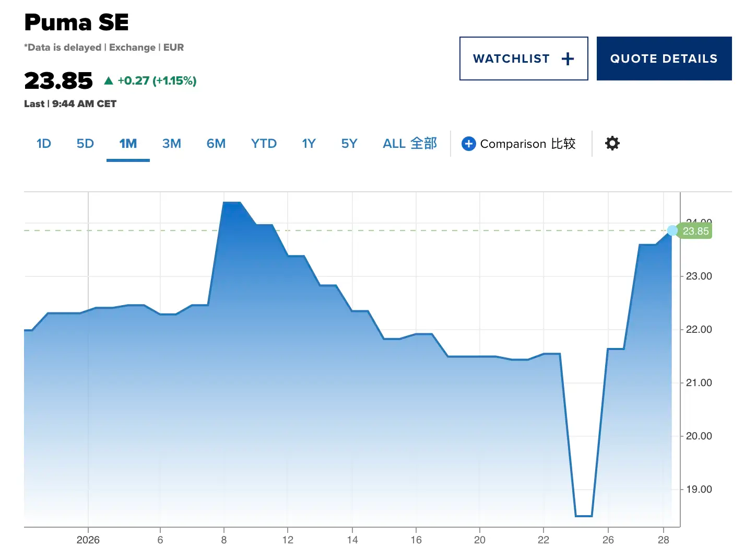This screenshot has width=756, height=558.
Task: Show the 3M chart range
Action: coord(171,144)
